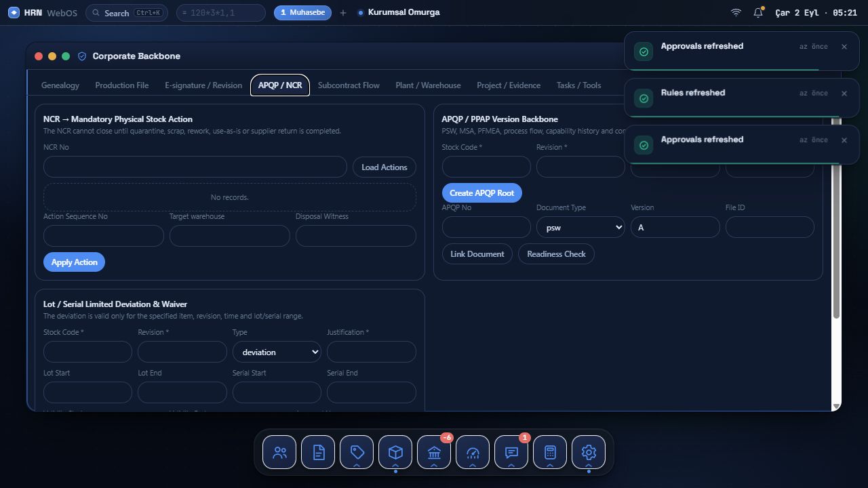The width and height of the screenshot is (868, 488).
Task: Focus the Disposal Witness field
Action: pyautogui.click(x=356, y=236)
